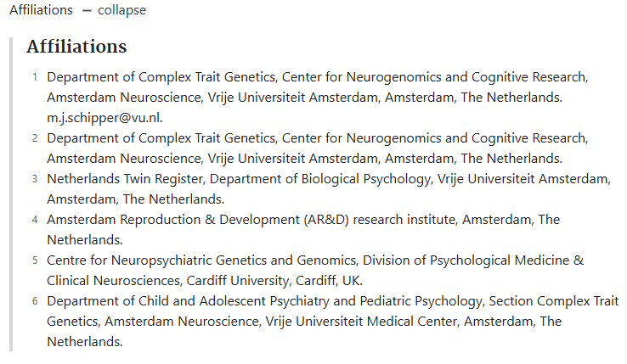Image resolution: width=627 pixels, height=364 pixels.
Task: Click the gray vertical bar beside affiliations
Action: pyautogui.click(x=11, y=194)
